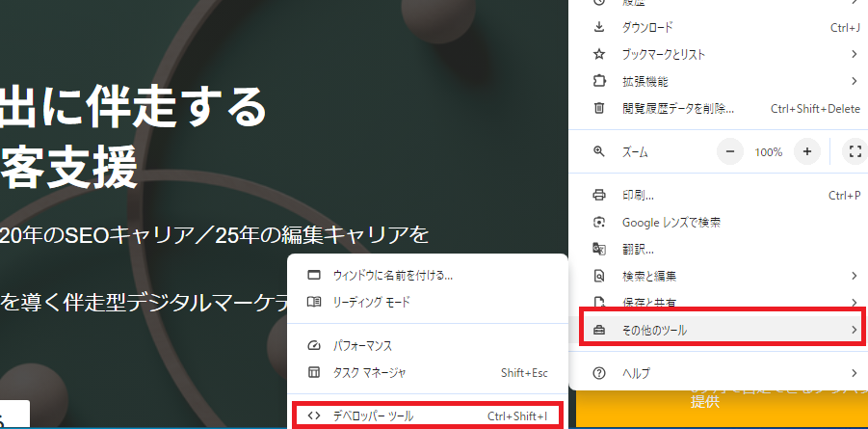Screen dimensions: 868x429
Task: Open ダウンロード menu item
Action: point(718,27)
